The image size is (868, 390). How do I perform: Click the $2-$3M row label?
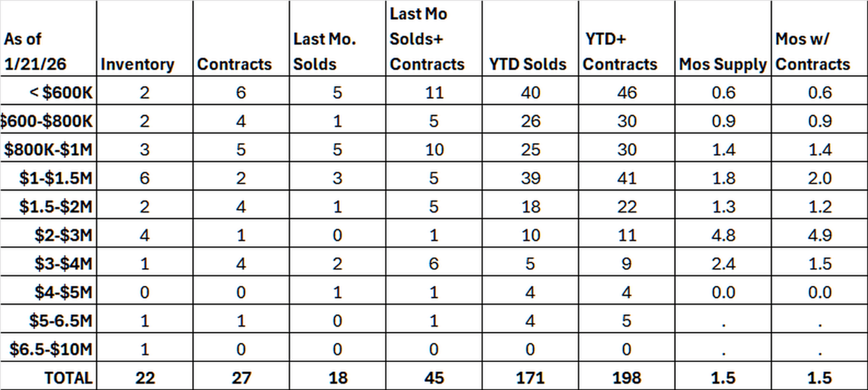click(63, 235)
